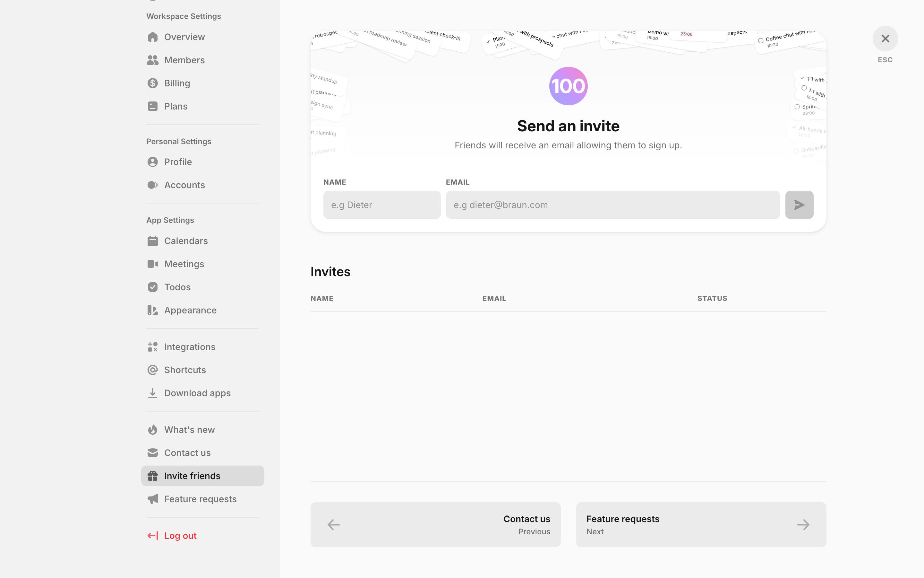Focus the Email input field
The height and width of the screenshot is (578, 924).
[613, 205]
